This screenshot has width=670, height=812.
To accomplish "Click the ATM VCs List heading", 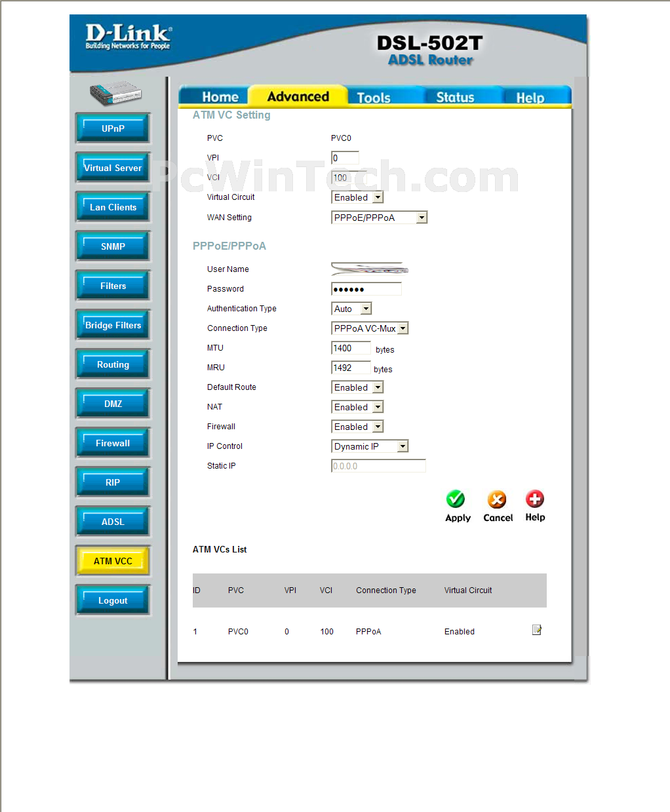I will click(220, 549).
